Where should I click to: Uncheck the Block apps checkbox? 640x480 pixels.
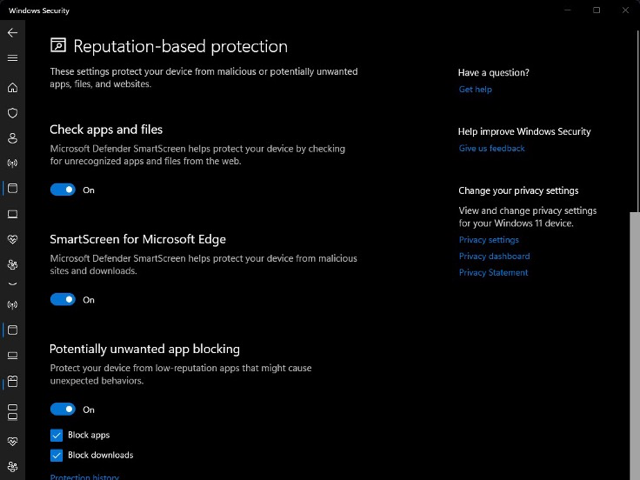[57, 435]
